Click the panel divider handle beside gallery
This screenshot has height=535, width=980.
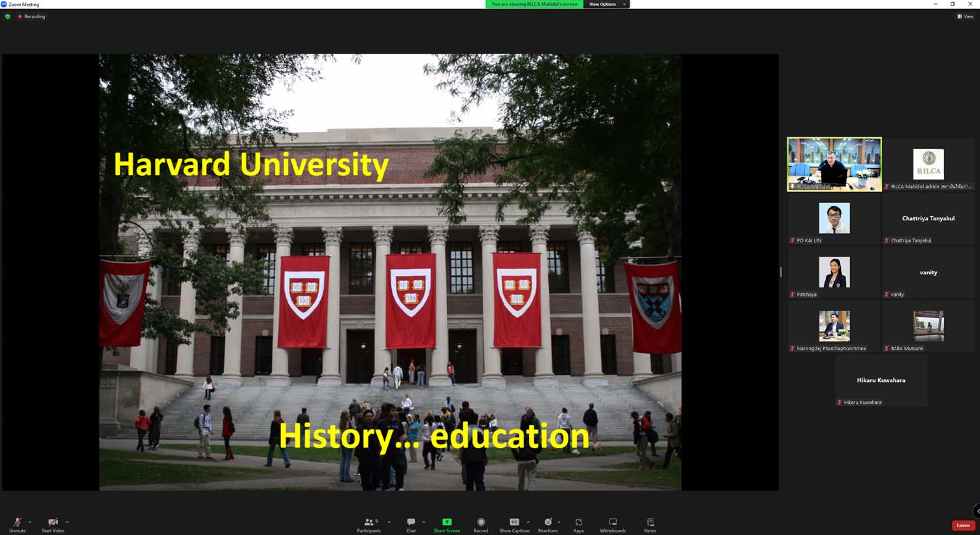[781, 272]
